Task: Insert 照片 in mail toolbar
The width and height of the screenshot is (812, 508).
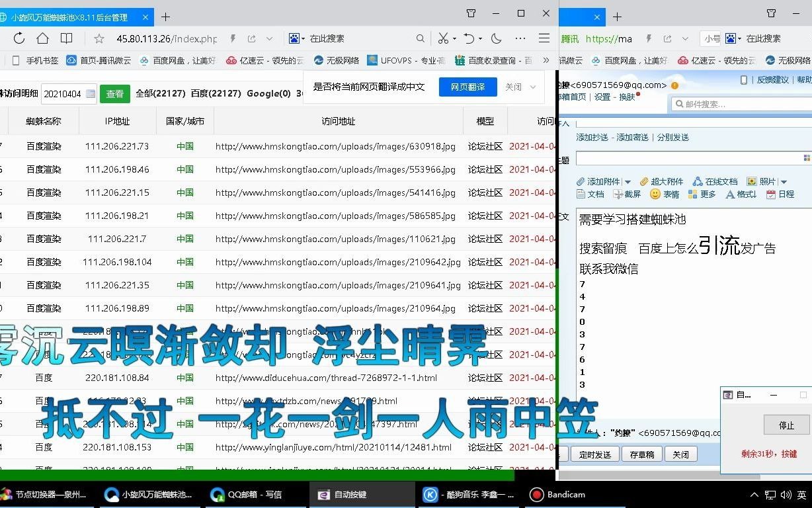Action: coord(761,181)
